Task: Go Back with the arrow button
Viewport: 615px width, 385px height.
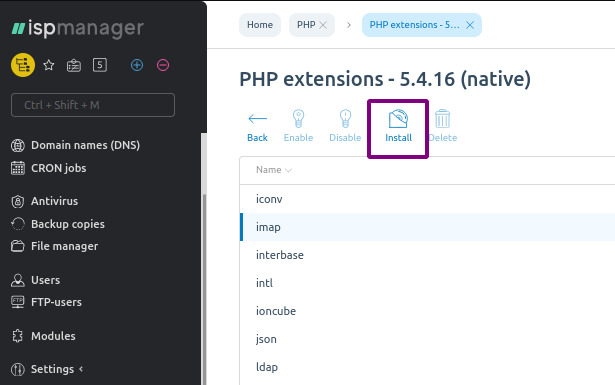Action: pos(257,126)
